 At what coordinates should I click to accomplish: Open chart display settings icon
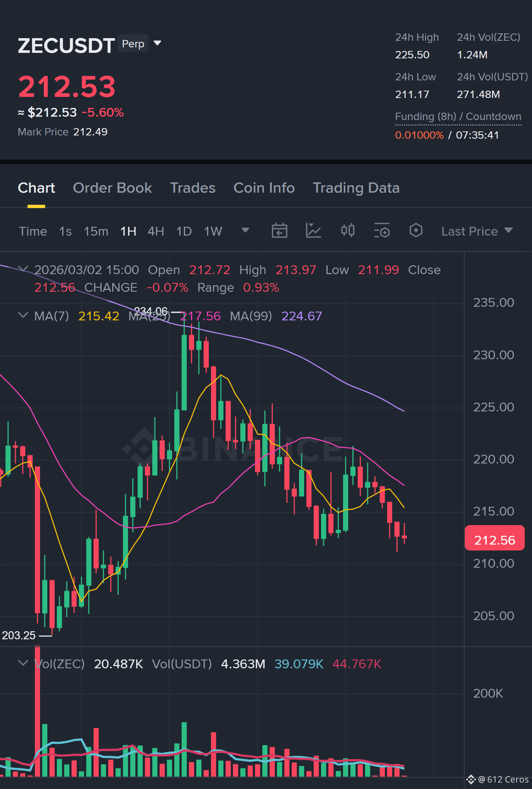[x=382, y=231]
